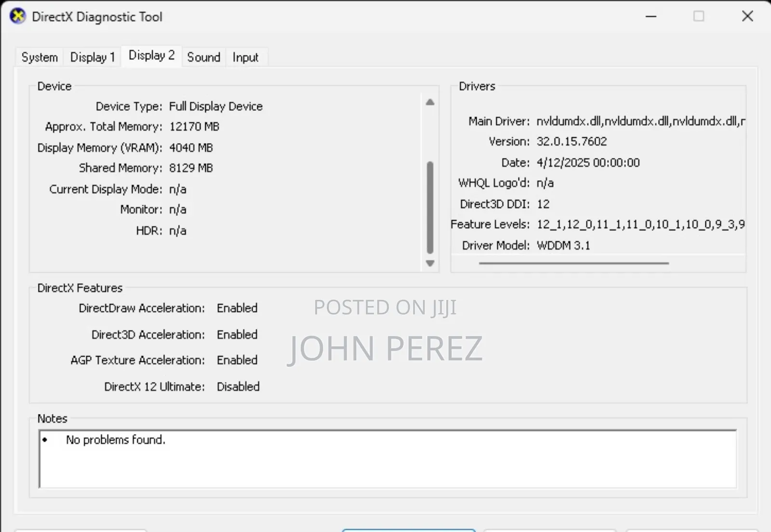Viewport: 771px width, 532px height.
Task: Click the '12170 MB' total memory value
Action: [194, 127]
